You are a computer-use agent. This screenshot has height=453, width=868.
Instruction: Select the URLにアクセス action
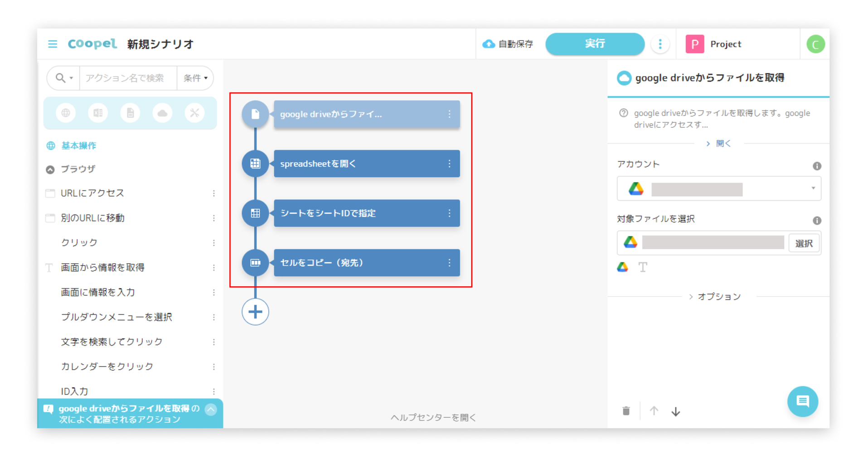click(92, 193)
